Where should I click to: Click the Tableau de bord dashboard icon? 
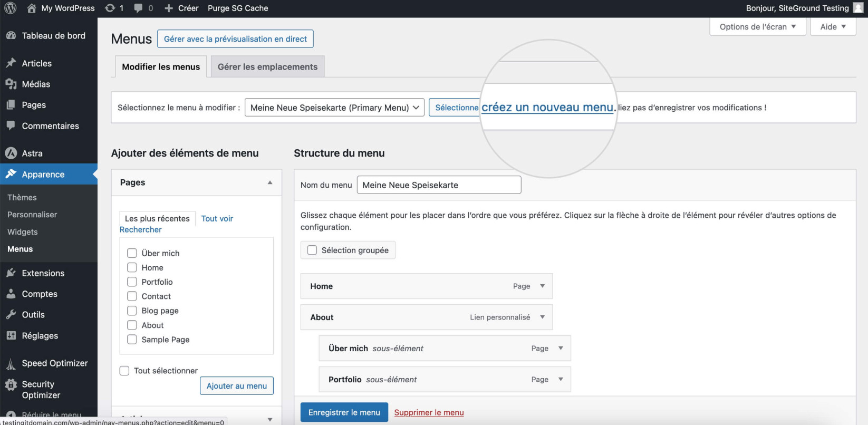click(11, 35)
